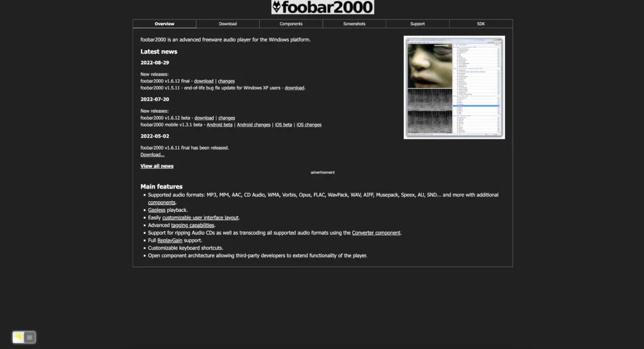Click the Main features heading
The image size is (644, 349).
coord(162,187)
